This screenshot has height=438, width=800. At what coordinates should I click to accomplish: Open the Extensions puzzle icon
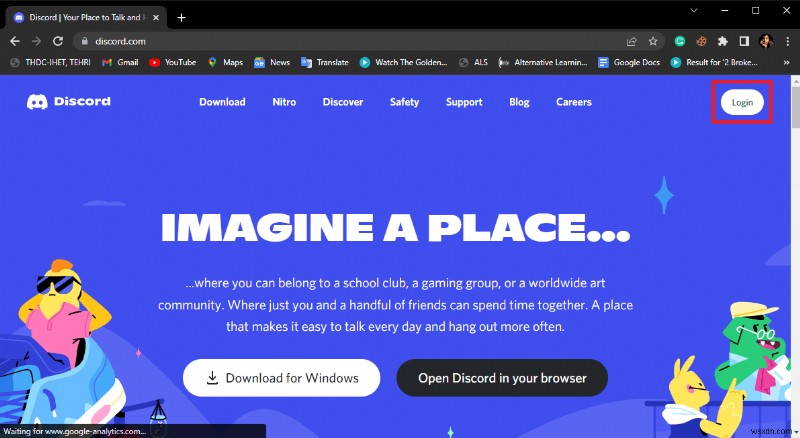point(722,41)
